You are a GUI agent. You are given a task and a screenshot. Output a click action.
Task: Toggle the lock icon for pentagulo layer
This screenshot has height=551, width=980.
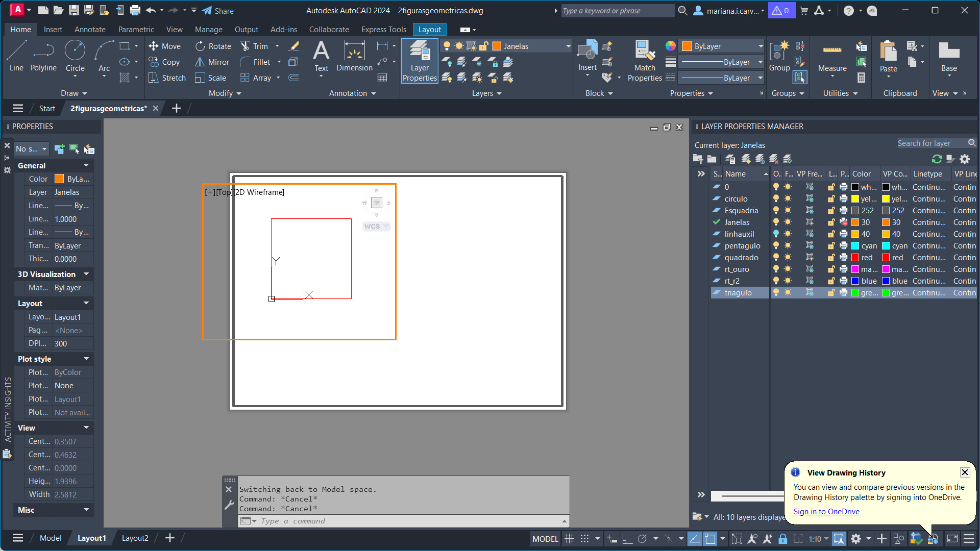click(x=831, y=246)
